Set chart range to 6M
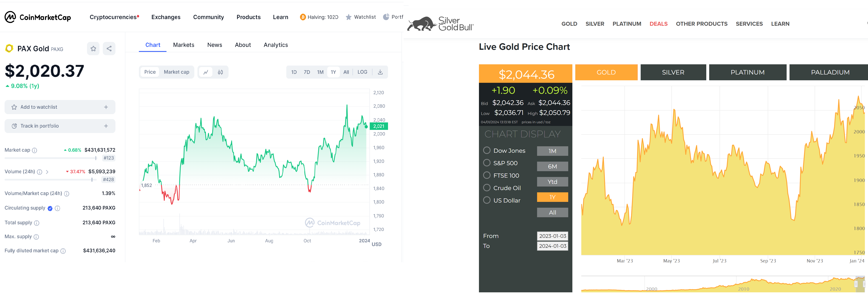The height and width of the screenshot is (294, 868). click(x=552, y=166)
